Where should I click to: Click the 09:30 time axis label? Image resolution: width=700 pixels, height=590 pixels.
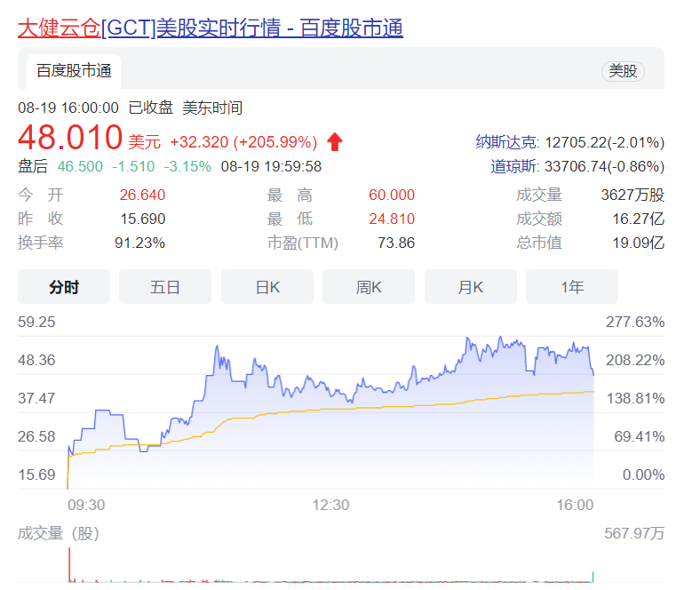point(86,505)
